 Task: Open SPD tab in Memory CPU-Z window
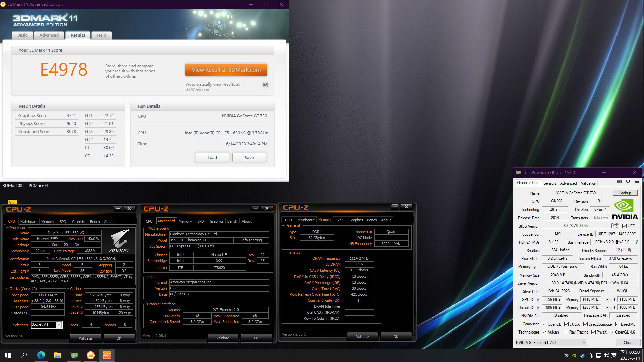click(x=340, y=220)
